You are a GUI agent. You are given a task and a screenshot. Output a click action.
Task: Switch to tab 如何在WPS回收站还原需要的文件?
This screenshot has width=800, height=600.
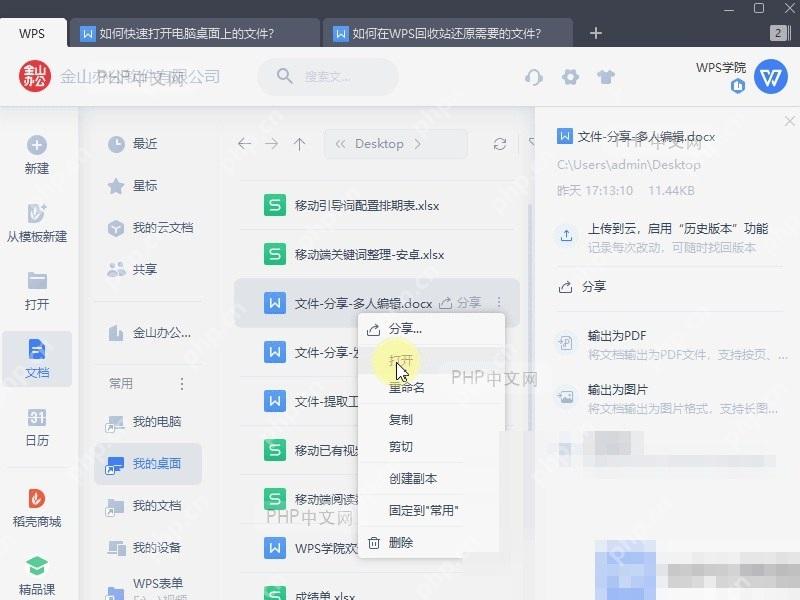[x=447, y=33]
